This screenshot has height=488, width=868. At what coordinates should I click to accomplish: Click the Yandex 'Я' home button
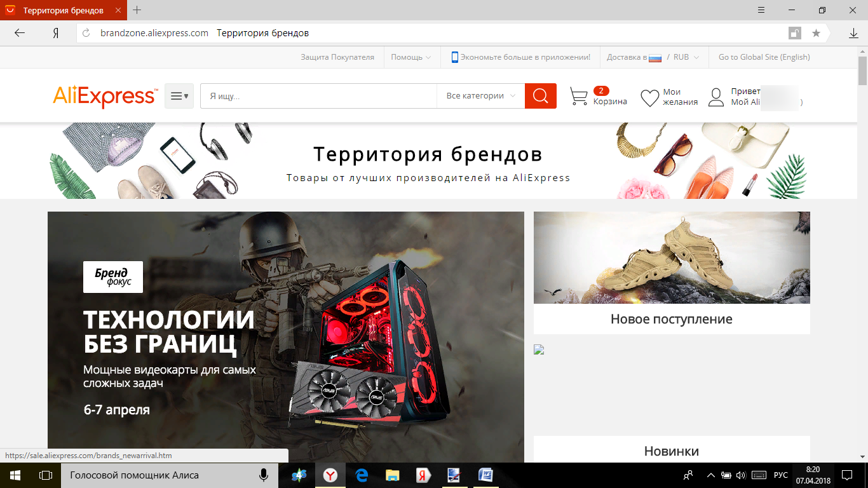point(56,33)
